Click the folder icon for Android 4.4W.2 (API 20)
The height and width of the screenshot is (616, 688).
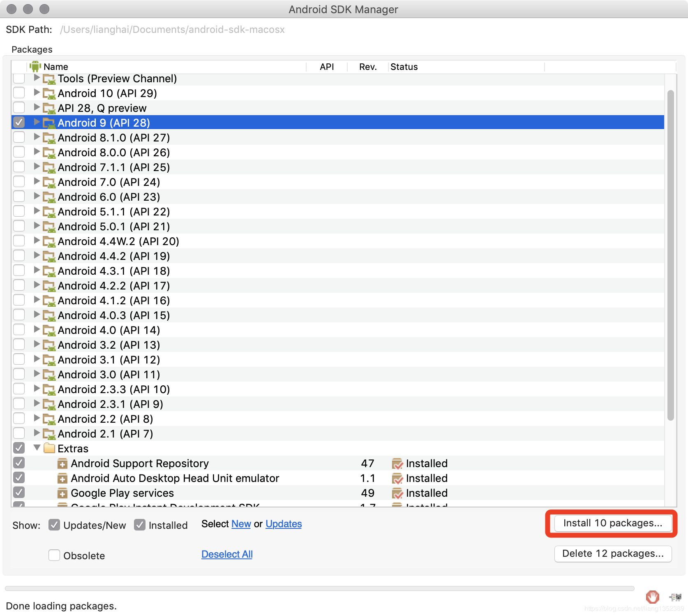(49, 242)
